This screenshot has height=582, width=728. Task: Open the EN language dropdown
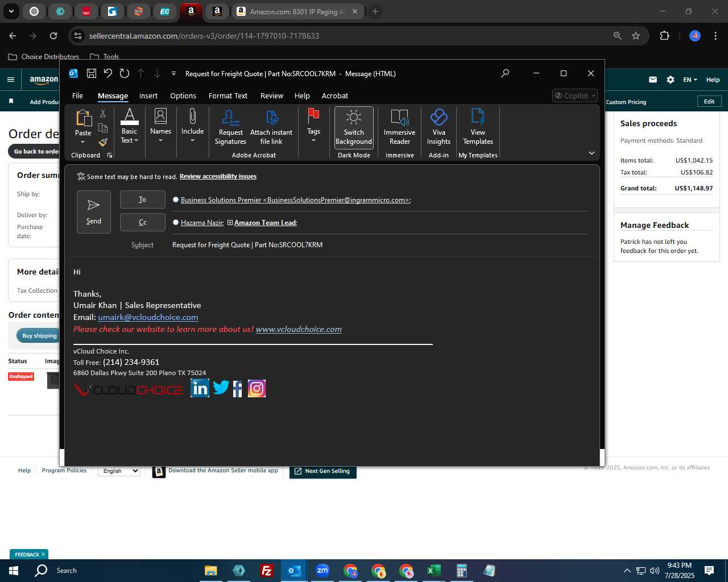click(690, 80)
